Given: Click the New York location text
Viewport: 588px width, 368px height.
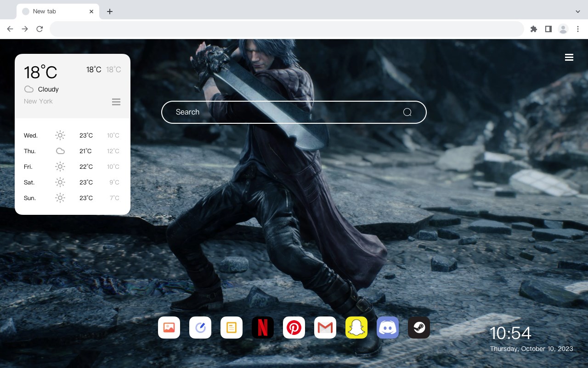Looking at the screenshot, I should 38,101.
